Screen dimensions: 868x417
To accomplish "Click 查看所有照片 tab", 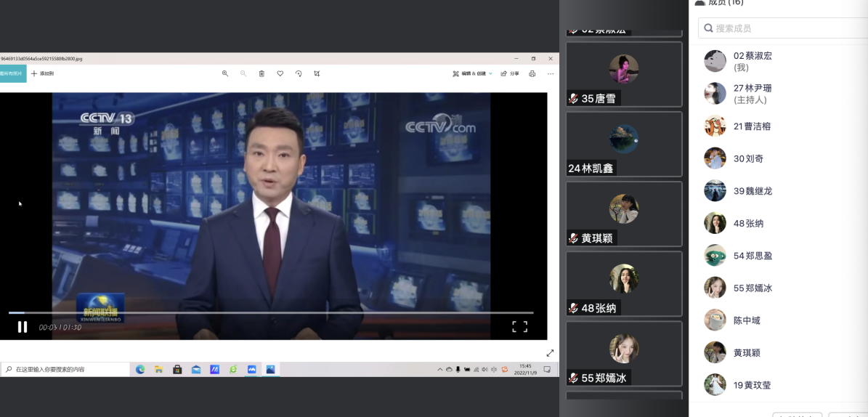I will click(12, 73).
